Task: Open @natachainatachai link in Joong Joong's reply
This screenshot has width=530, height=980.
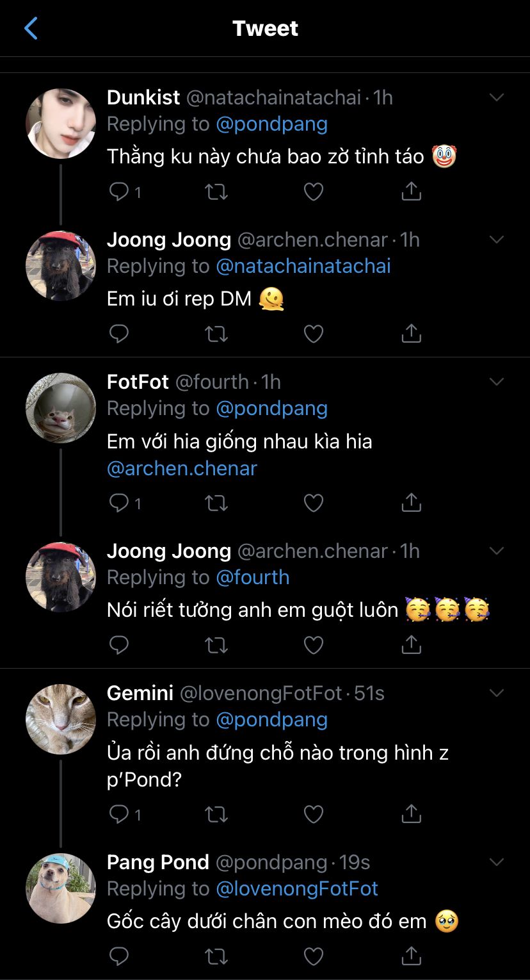Action: tap(303, 266)
